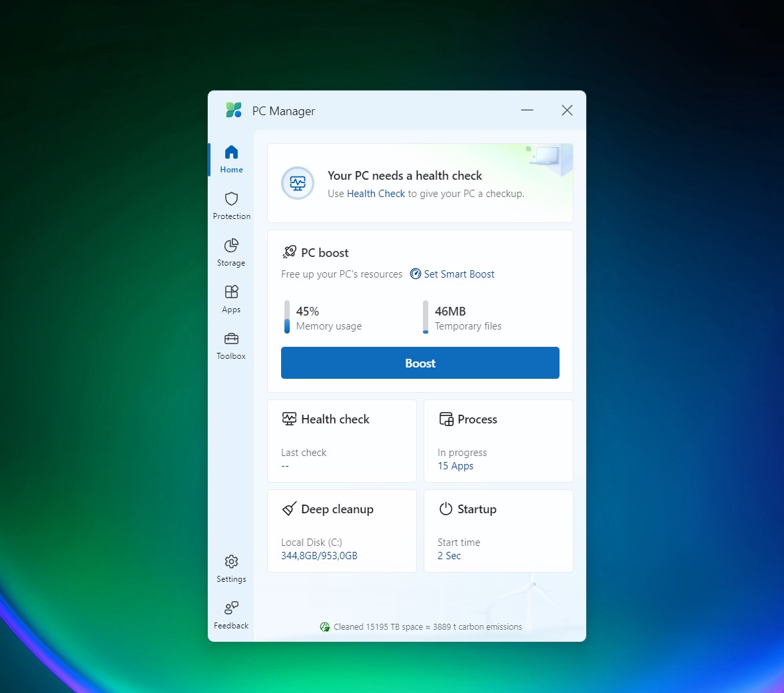The width and height of the screenshot is (784, 693).
Task: Select the Temporary files vertical bar
Action: click(426, 317)
